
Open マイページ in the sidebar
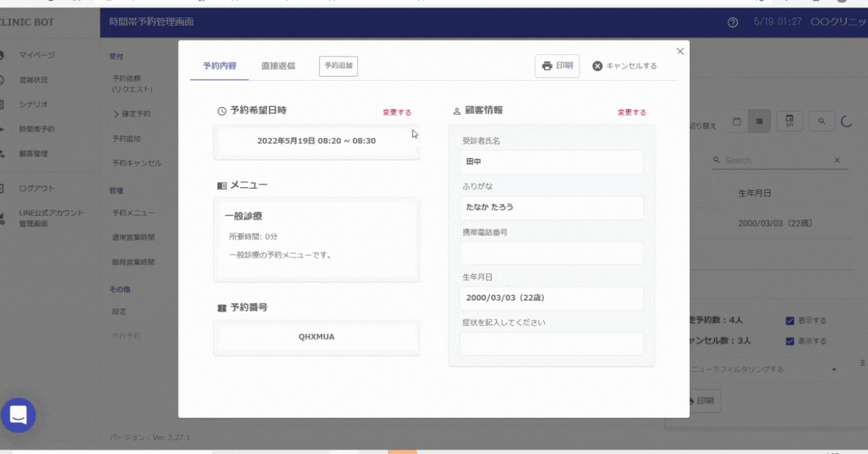37,56
